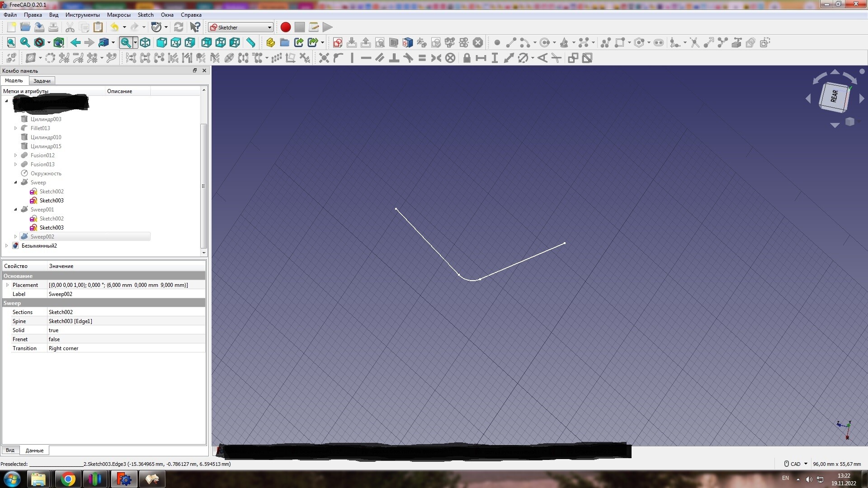Screen dimensions: 868x488
Task: Click the Fit All view icon
Action: (x=11, y=42)
